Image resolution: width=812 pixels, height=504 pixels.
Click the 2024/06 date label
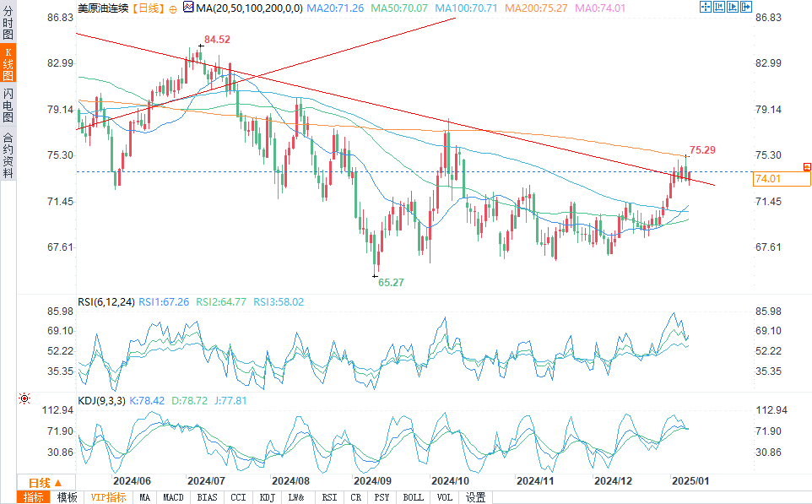coord(132,480)
